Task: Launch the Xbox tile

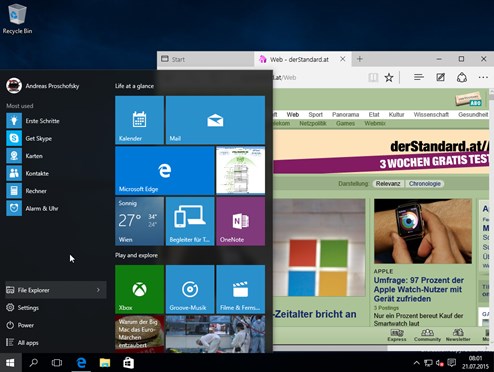Action: [x=139, y=289]
